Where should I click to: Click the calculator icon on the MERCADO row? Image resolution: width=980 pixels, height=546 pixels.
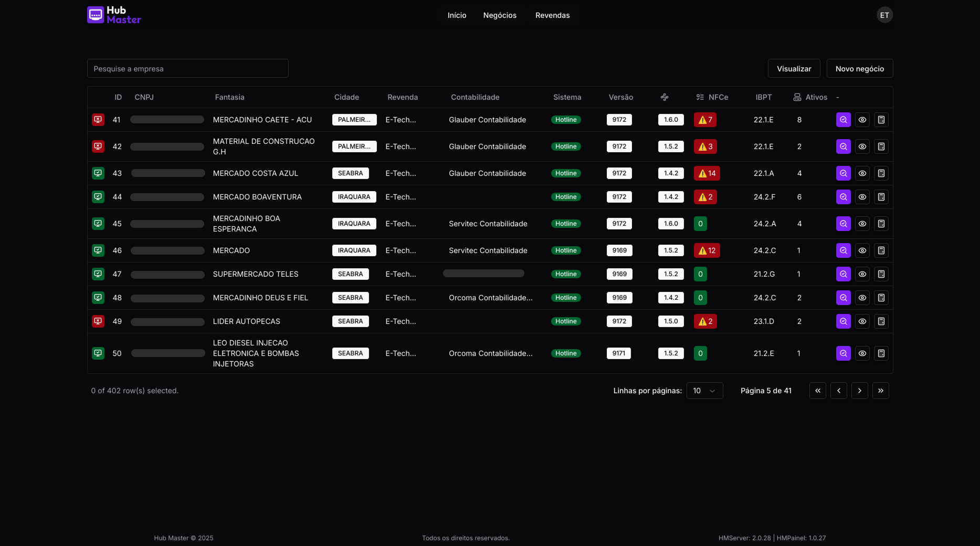pos(881,250)
